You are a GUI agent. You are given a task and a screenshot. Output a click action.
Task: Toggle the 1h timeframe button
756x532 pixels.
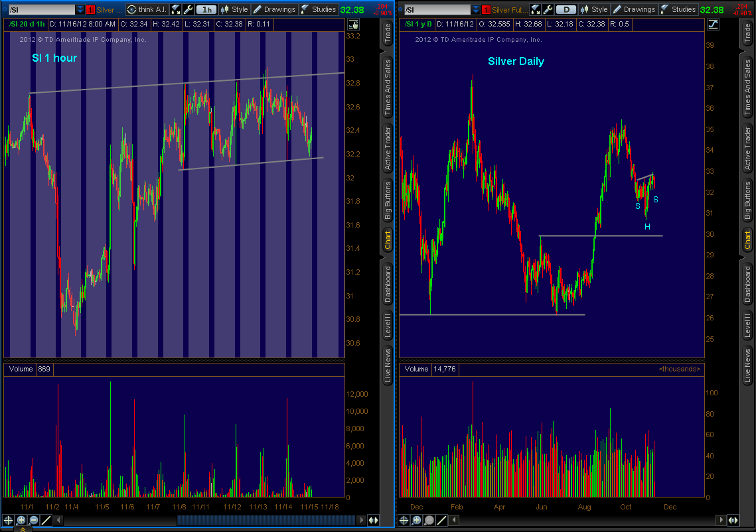pos(207,9)
